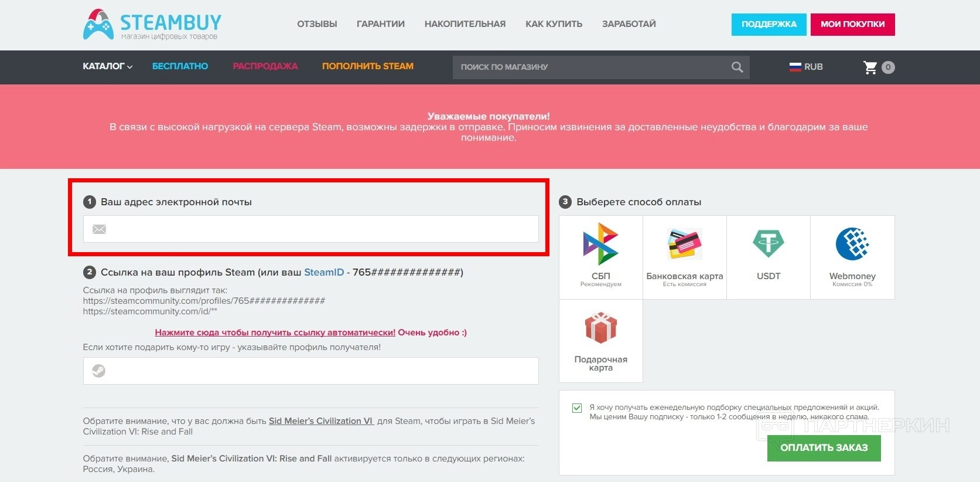980x482 pixels.
Task: Open the ОТЗЫВЫ menu item
Action: pos(317,24)
